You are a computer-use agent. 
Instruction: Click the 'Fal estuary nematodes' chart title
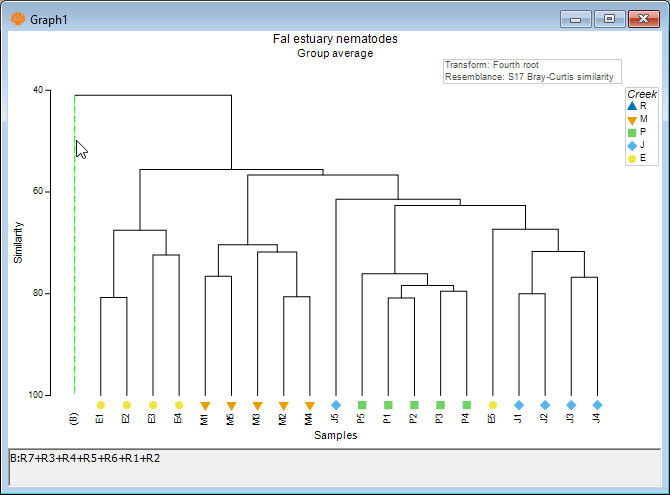335,39
